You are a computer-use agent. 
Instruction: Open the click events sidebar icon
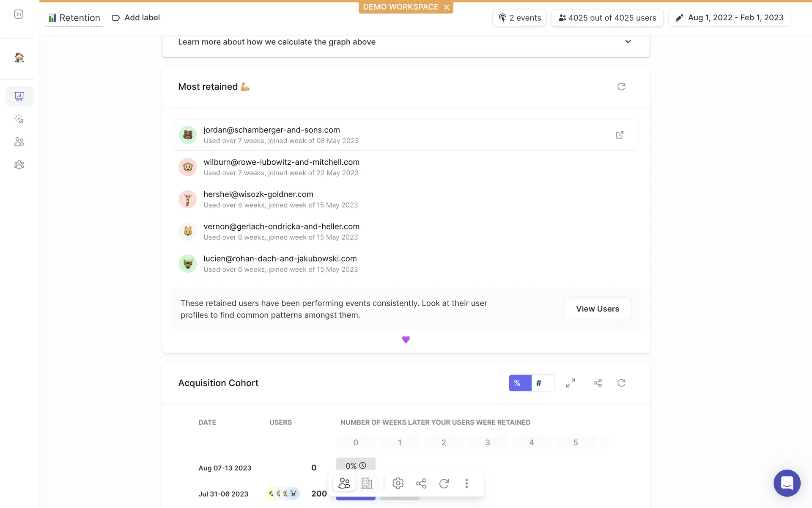point(19,119)
